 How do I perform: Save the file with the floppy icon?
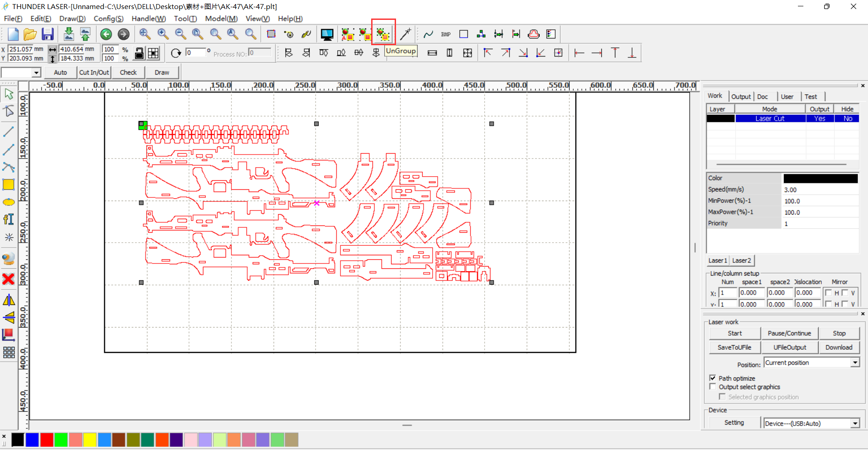47,34
